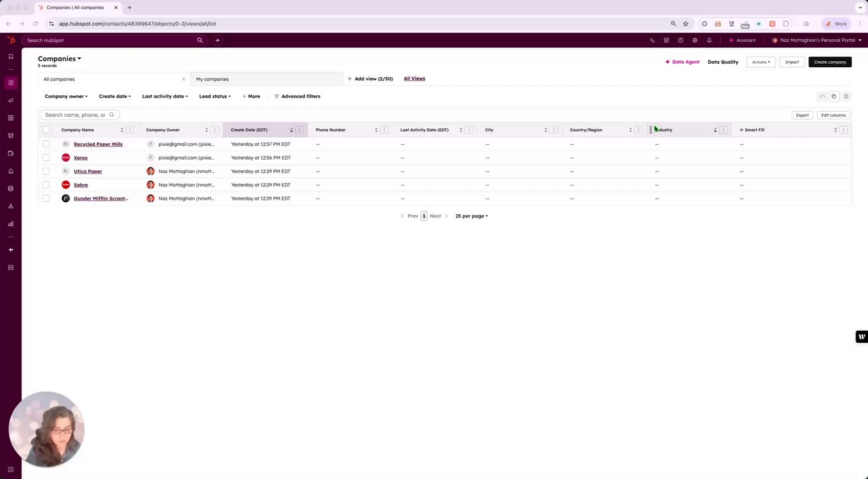Sort by the Company Name column arrows
Image resolution: width=868 pixels, height=479 pixels.
click(x=122, y=130)
